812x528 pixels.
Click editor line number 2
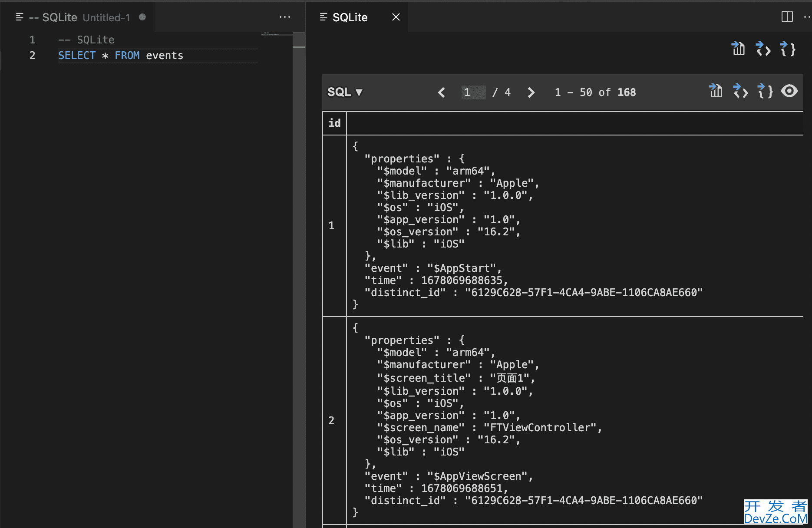32,56
